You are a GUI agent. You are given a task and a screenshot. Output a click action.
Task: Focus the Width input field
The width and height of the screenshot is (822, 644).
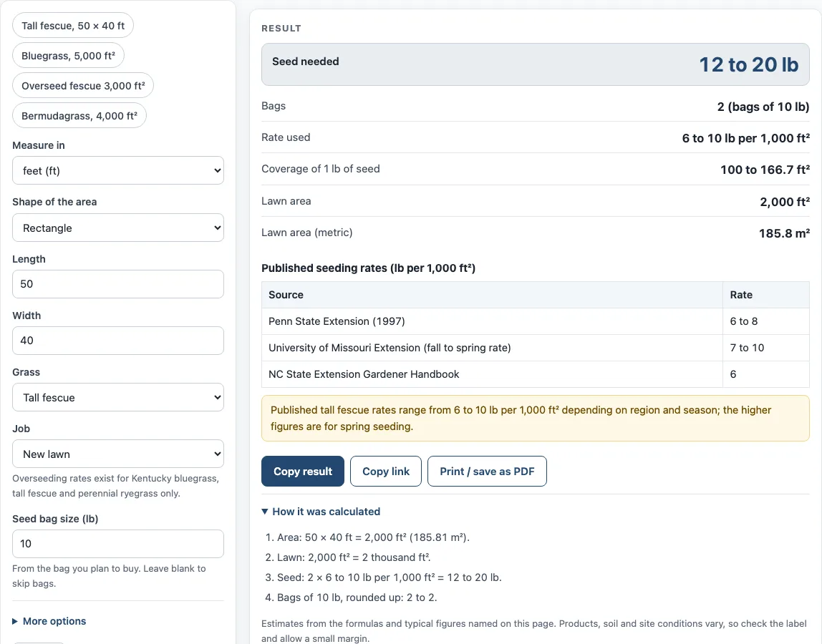(x=118, y=341)
